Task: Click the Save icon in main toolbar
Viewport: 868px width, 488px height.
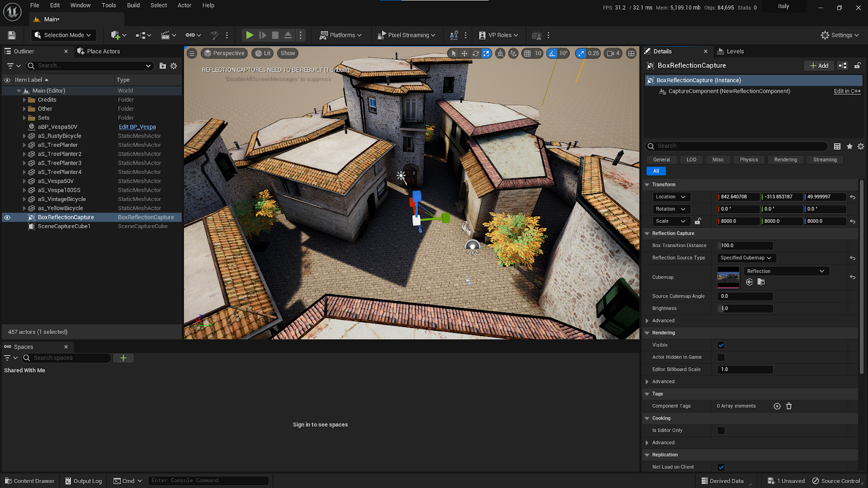Action: 11,35
